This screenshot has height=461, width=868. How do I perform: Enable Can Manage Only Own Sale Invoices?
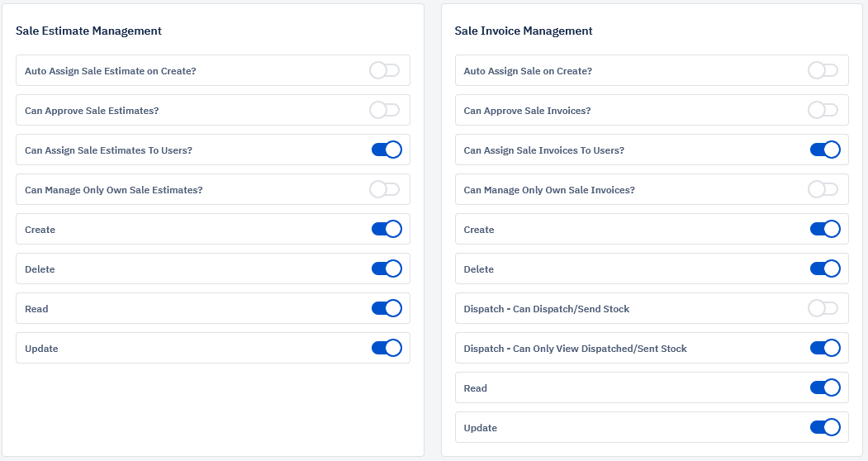[x=823, y=189]
